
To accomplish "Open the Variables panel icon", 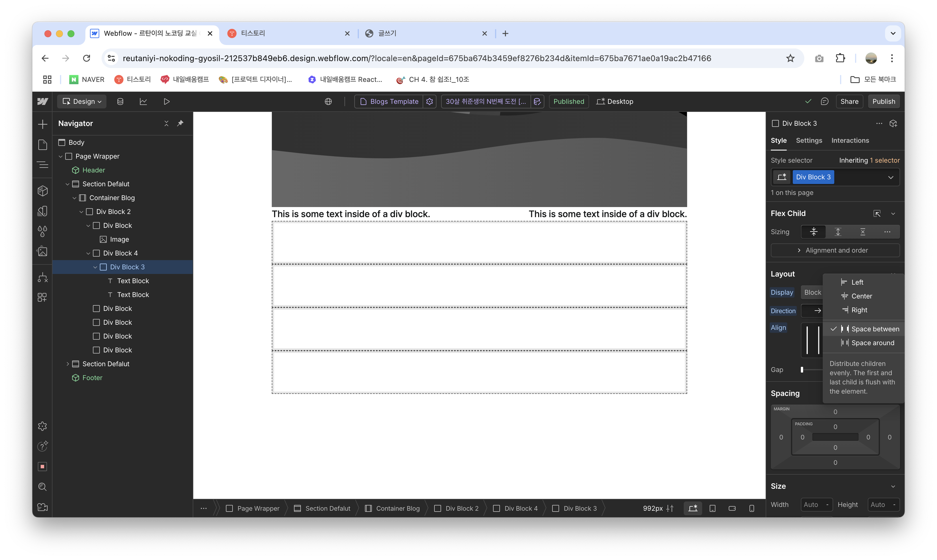I will [43, 211].
